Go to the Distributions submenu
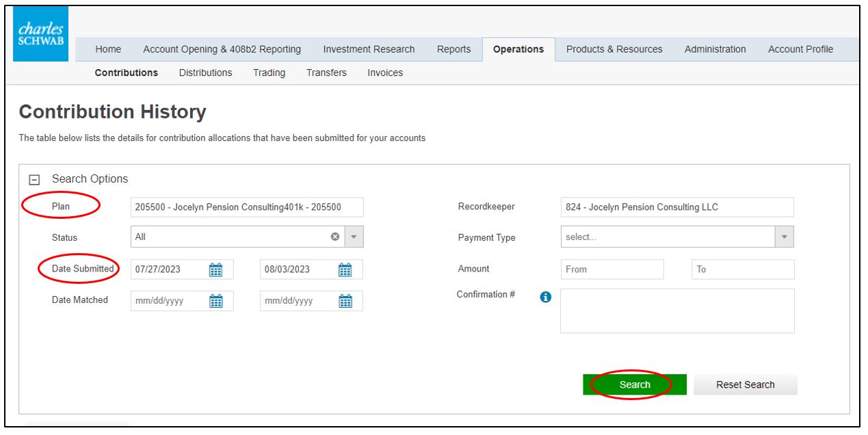The width and height of the screenshot is (868, 435). (x=205, y=72)
